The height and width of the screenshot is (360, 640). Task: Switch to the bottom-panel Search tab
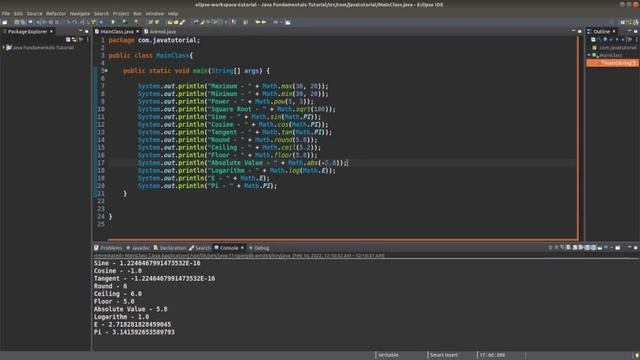click(x=200, y=248)
